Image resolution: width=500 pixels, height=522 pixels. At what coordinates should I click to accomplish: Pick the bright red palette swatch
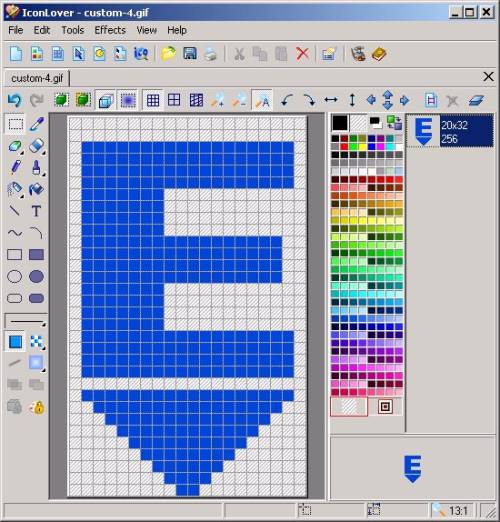344,147
